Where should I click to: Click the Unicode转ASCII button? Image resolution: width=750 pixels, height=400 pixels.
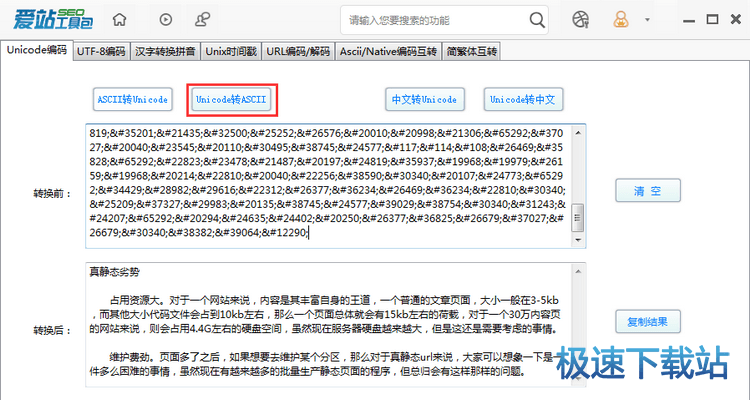(232, 100)
